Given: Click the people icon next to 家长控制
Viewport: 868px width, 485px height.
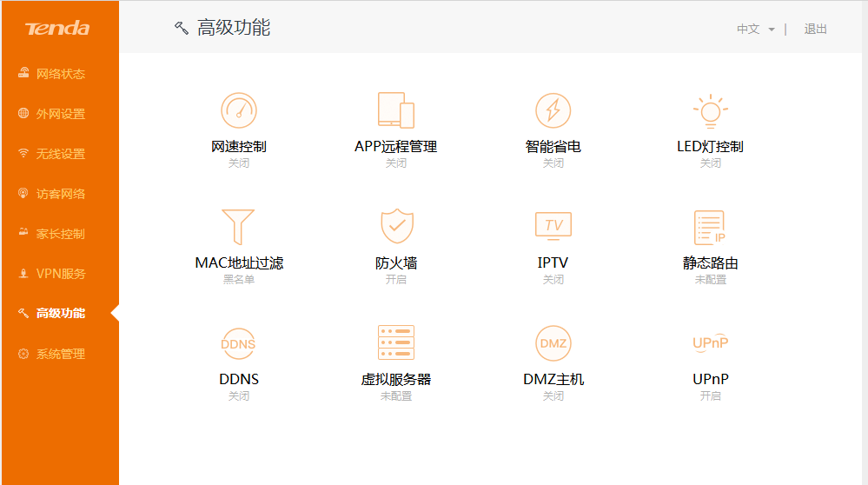Looking at the screenshot, I should [23, 233].
